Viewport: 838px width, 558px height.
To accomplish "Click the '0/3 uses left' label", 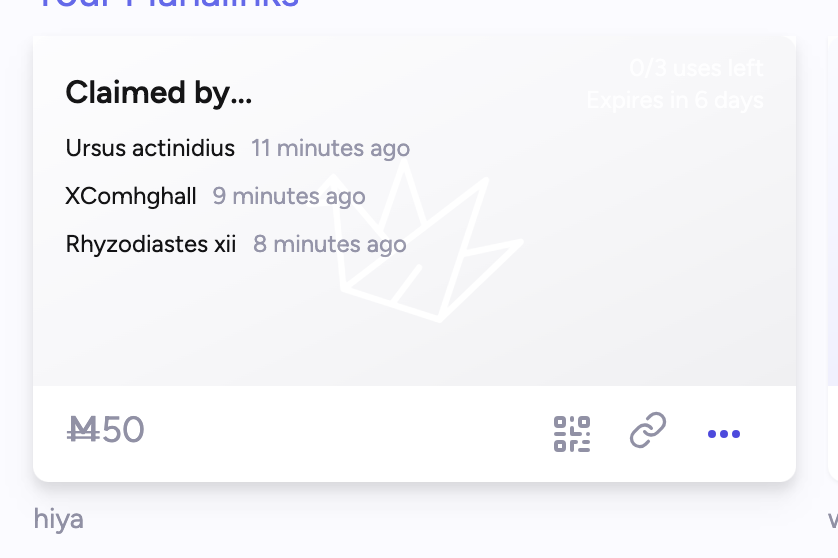I will coord(696,68).
